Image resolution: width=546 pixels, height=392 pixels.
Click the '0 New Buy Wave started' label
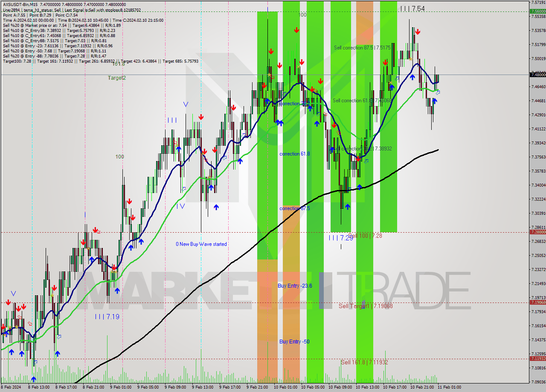(201, 244)
